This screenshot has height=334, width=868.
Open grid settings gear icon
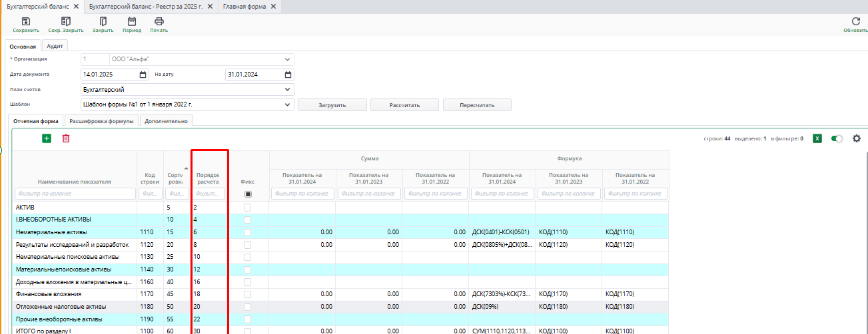(x=857, y=138)
